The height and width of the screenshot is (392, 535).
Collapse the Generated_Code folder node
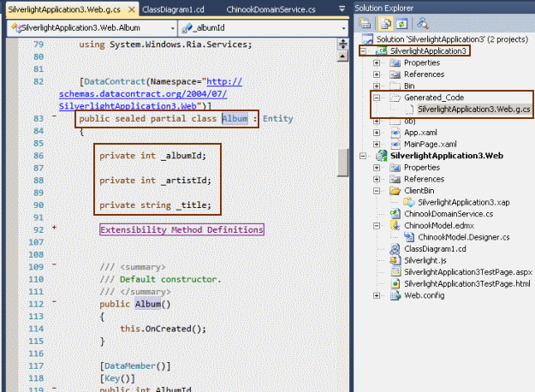[x=377, y=98]
